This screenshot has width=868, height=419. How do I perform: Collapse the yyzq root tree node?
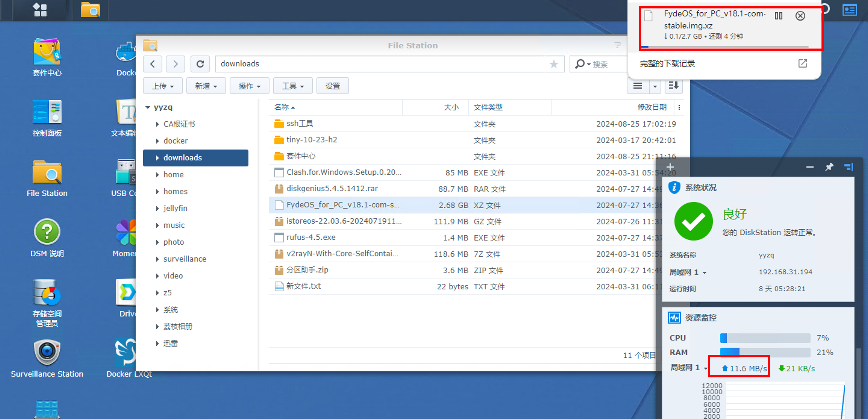(x=148, y=107)
